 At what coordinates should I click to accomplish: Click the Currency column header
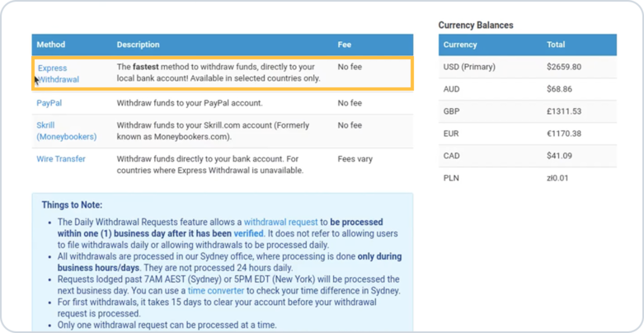click(460, 45)
